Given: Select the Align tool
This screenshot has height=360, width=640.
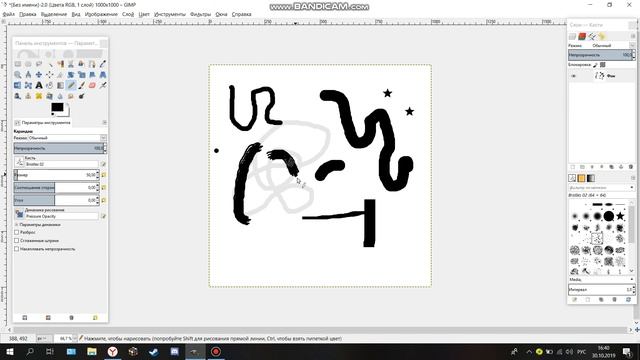Looking at the screenshot, I should tap(49, 75).
